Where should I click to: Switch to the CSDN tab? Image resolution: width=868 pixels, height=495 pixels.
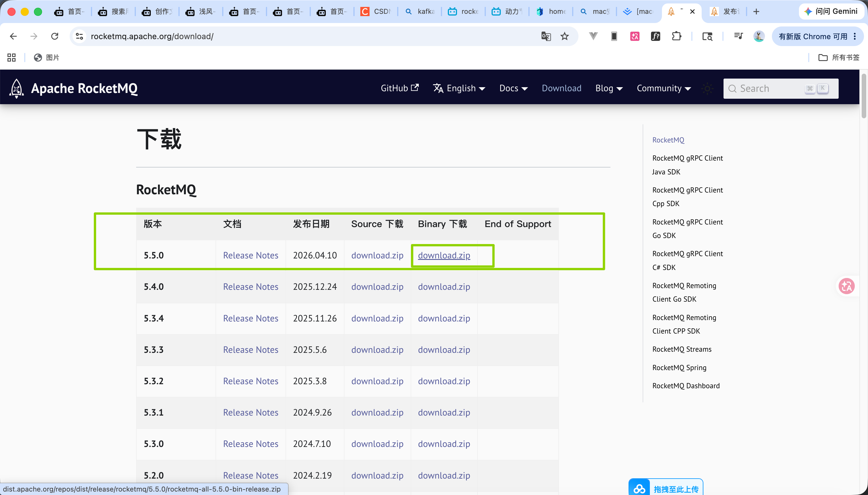coord(376,12)
